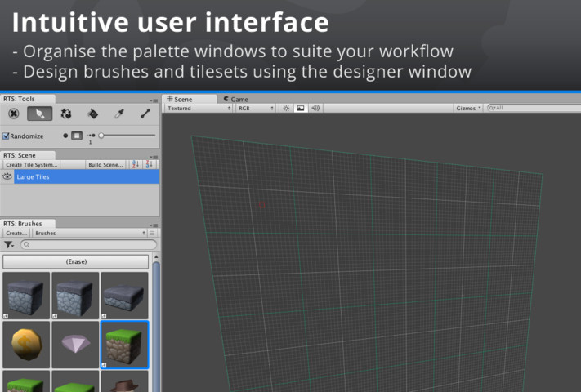Image resolution: width=581 pixels, height=392 pixels.
Task: Open the RTS: Tools panel options menu
Action: tap(154, 100)
